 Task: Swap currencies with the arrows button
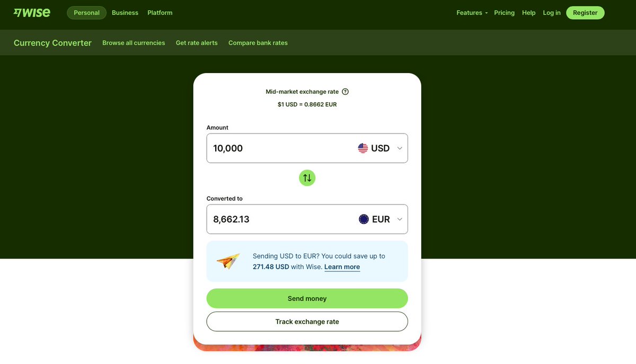[x=307, y=177]
